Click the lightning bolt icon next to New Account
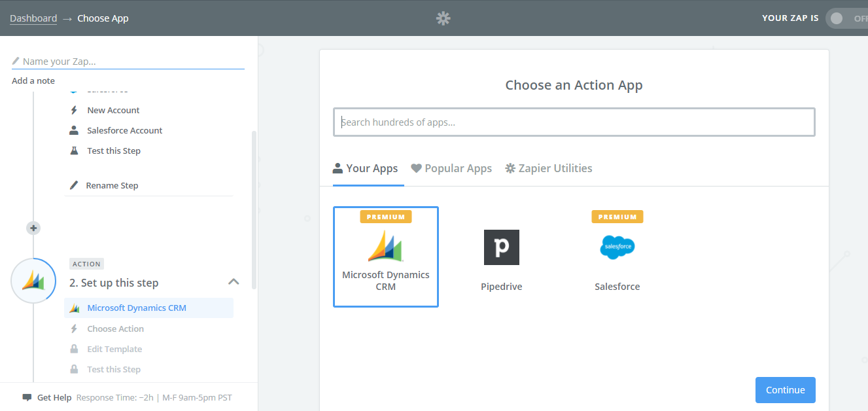 click(x=74, y=110)
